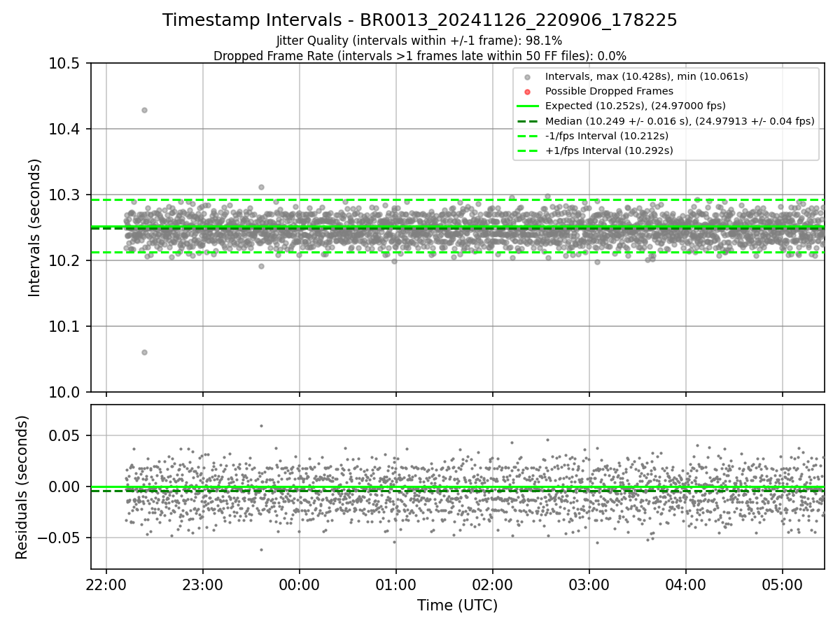
Task: Click the 04:00 time tick label
Action: pos(685,584)
